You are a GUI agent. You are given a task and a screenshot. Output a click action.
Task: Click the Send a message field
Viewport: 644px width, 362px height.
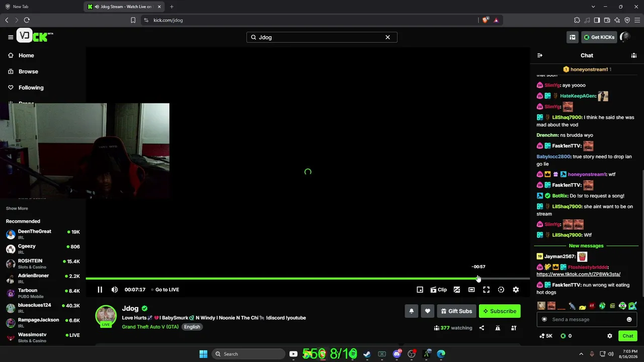(586, 319)
